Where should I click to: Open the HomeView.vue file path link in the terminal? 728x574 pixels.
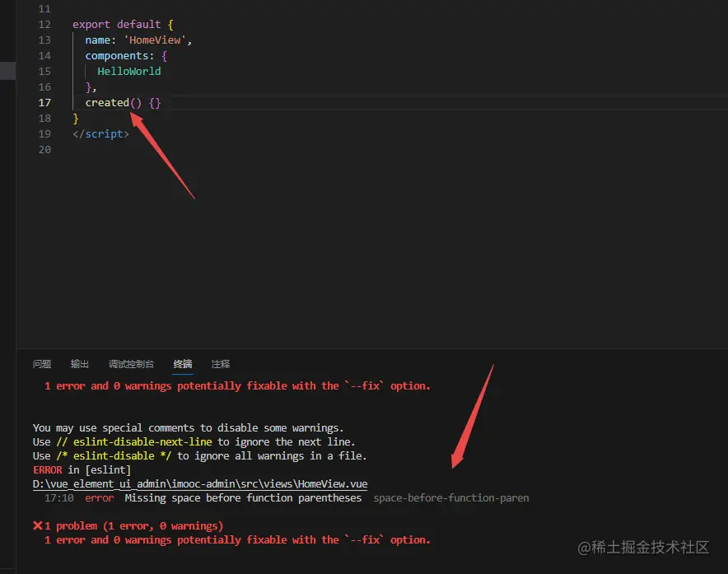200,484
